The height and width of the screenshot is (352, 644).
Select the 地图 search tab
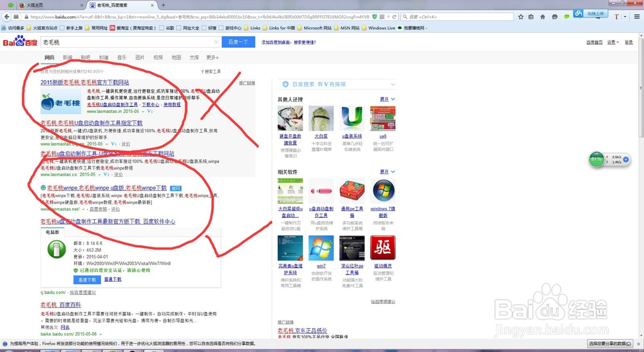pos(176,57)
